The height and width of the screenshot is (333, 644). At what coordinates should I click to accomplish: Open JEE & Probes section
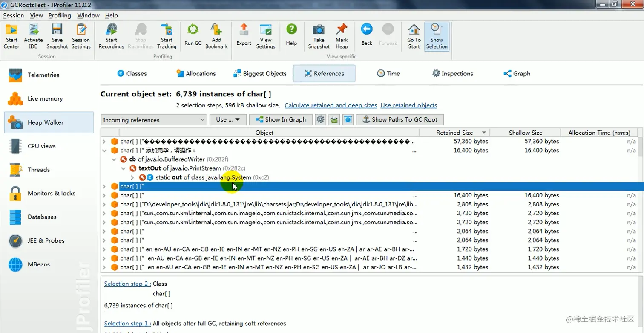point(49,240)
